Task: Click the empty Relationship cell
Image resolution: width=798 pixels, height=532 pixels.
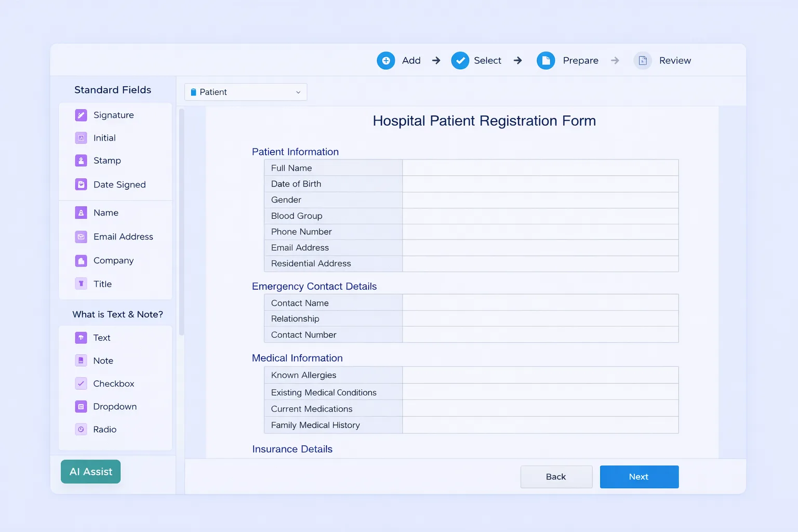Action: click(540, 318)
